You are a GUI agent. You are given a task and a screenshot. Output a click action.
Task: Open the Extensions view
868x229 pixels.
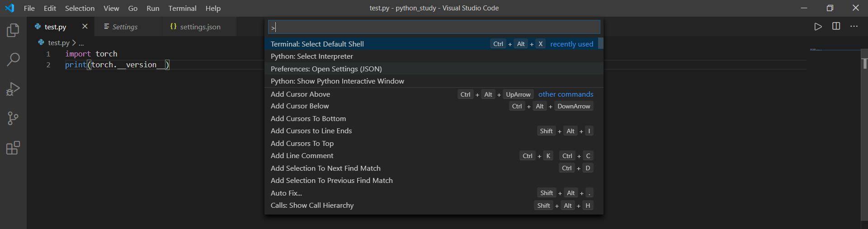[x=13, y=148]
